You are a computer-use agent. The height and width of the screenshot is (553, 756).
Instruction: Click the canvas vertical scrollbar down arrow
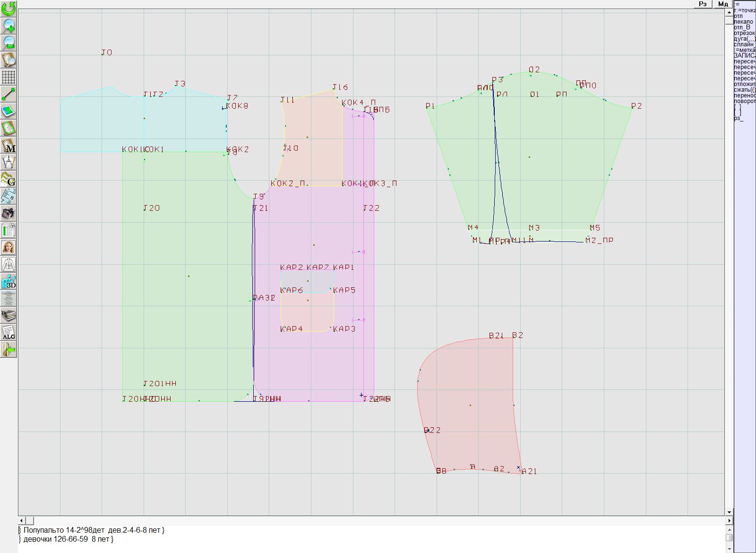point(729,512)
